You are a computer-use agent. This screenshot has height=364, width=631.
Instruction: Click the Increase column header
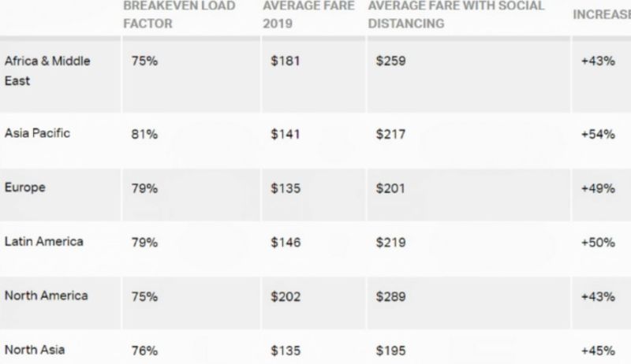point(602,14)
